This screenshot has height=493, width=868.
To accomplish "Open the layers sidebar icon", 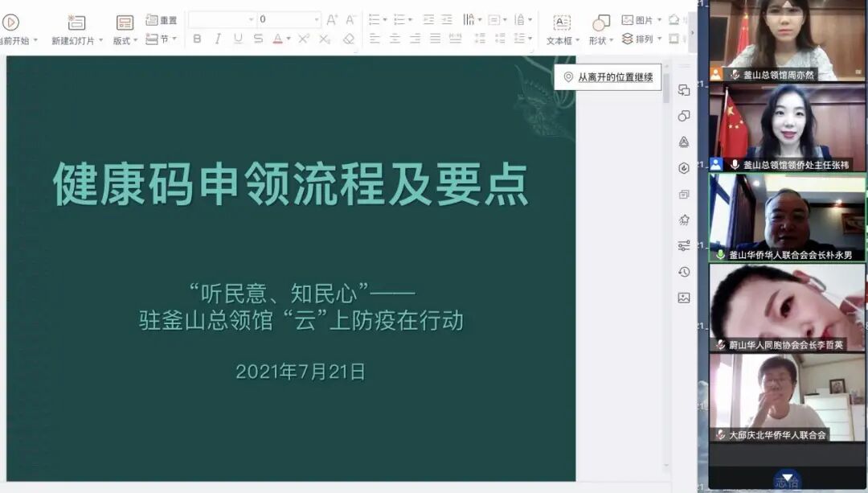I will tap(684, 194).
